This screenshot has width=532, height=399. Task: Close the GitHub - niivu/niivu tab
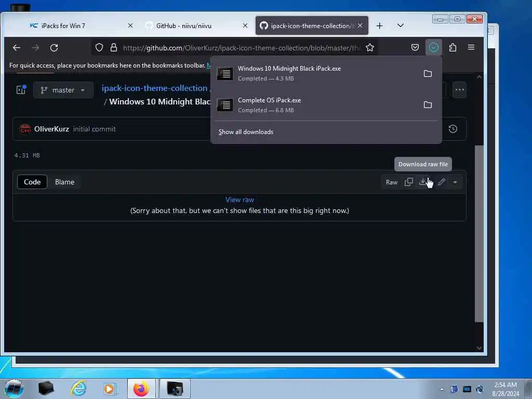click(x=245, y=26)
